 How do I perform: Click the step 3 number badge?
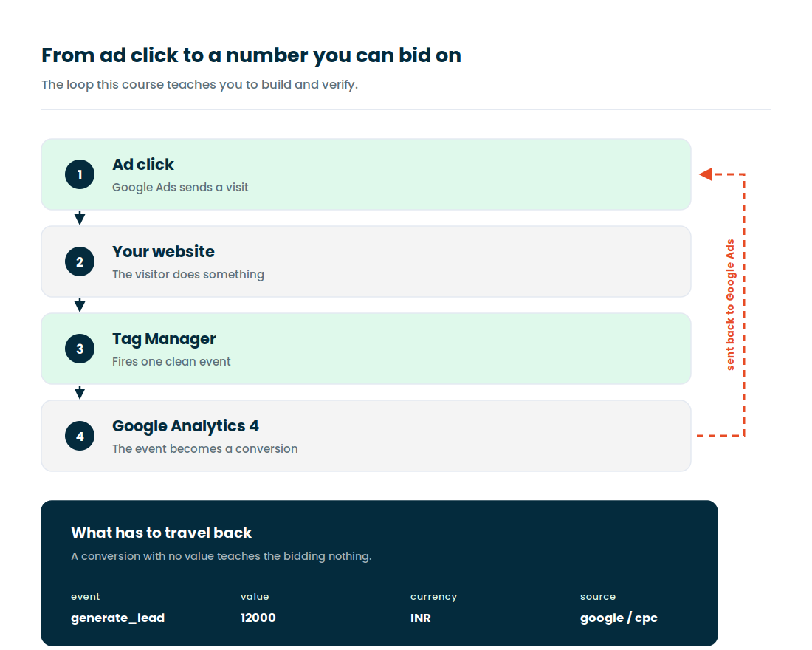80,349
